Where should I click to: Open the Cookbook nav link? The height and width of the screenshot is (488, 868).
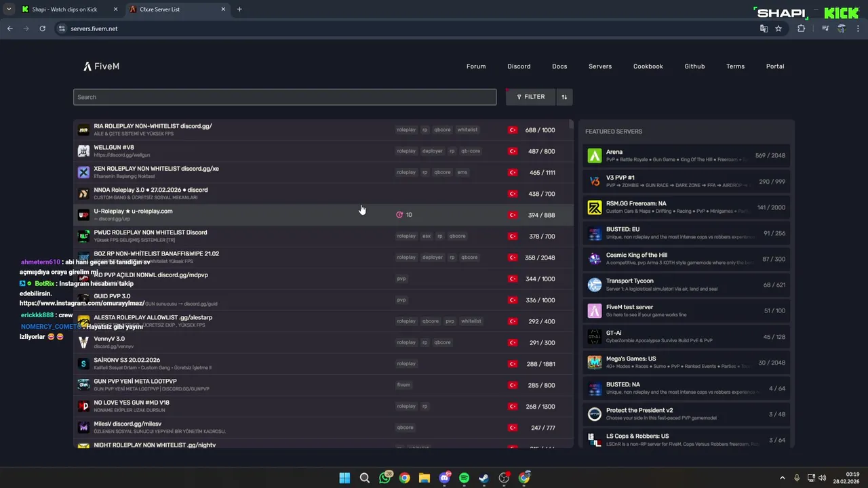pos(648,66)
